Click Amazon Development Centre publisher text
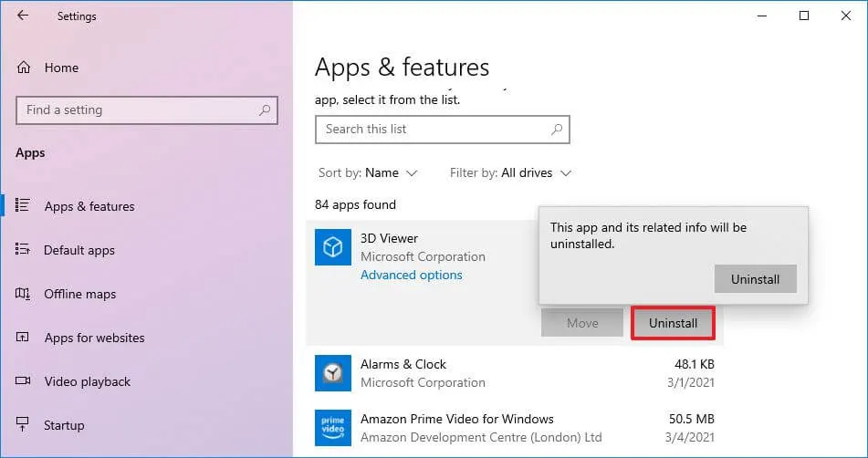This screenshot has width=868, height=458. (481, 438)
